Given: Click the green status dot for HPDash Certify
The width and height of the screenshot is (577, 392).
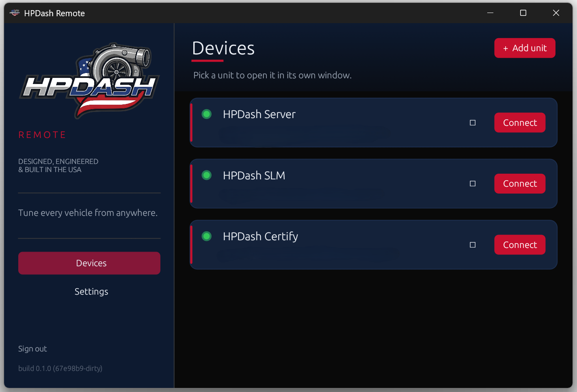Looking at the screenshot, I should (207, 236).
